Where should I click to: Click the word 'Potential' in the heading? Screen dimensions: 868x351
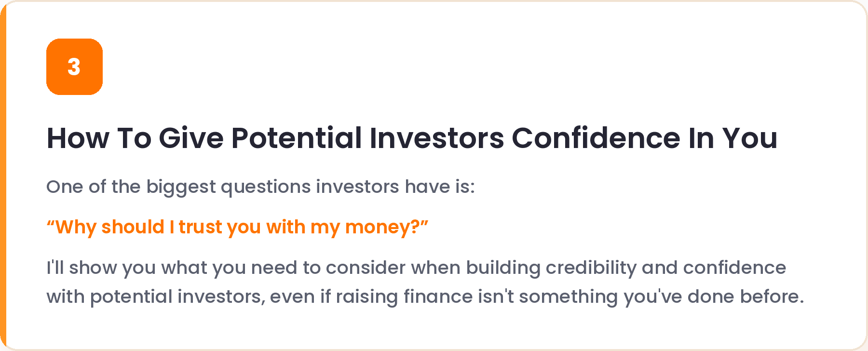pyautogui.click(x=297, y=138)
